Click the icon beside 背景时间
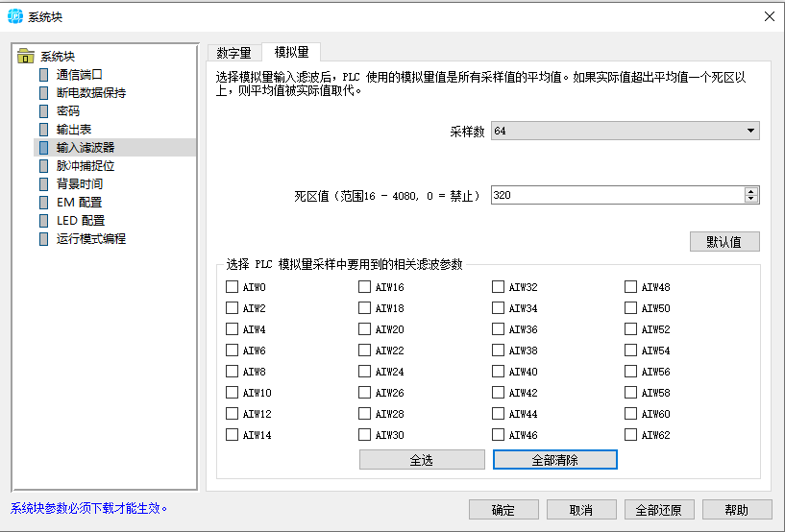The width and height of the screenshot is (785, 532). [44, 184]
